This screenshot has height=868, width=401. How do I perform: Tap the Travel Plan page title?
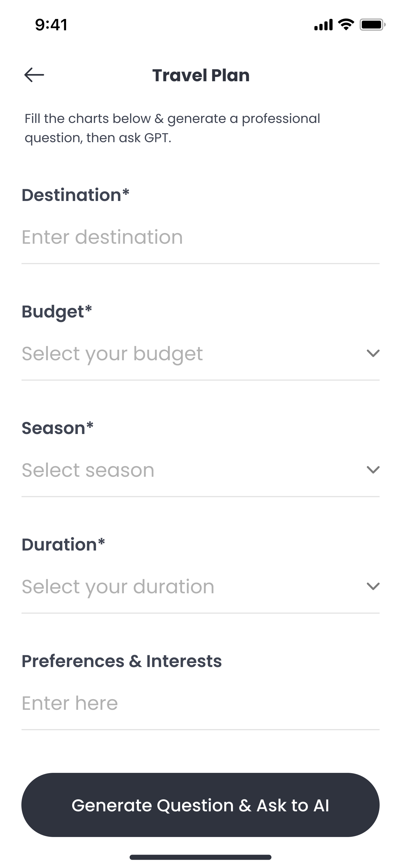pos(201,75)
